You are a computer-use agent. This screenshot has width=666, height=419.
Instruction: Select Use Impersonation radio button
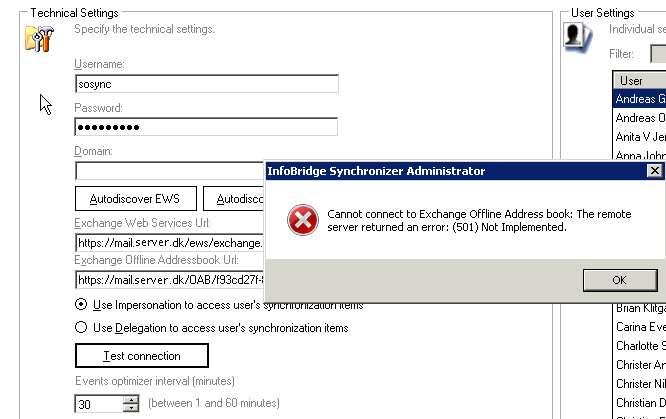81,304
